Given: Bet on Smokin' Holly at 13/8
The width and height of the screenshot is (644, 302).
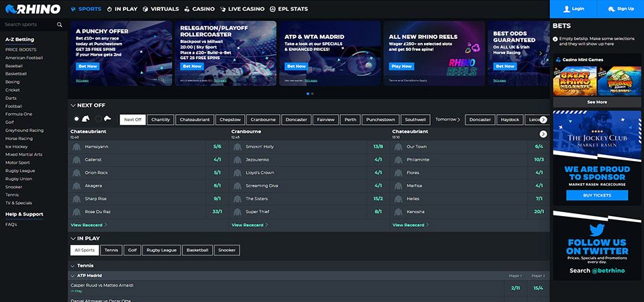Looking at the screenshot, I should pos(378,147).
